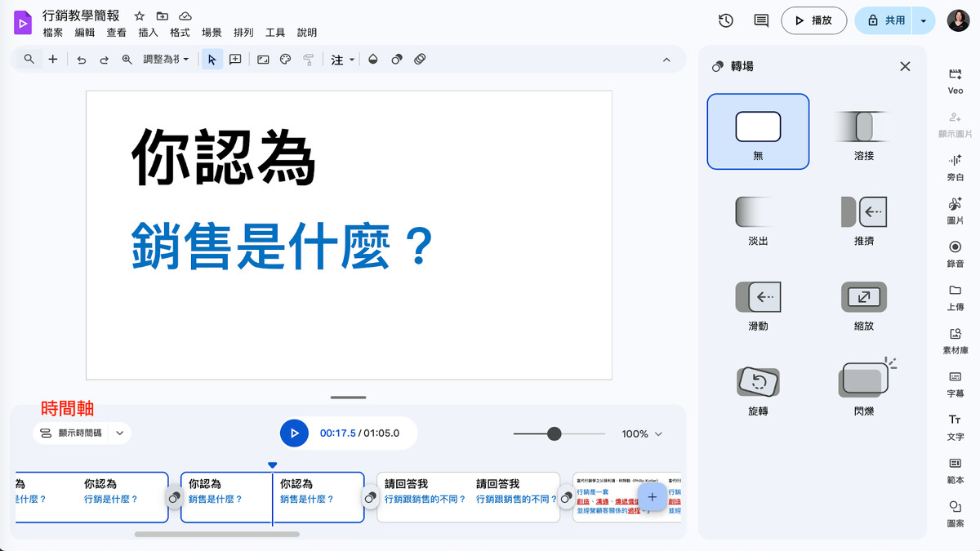Screen dimensions: 980x551
Task: Select the 無 (none) transition option
Action: 758,131
